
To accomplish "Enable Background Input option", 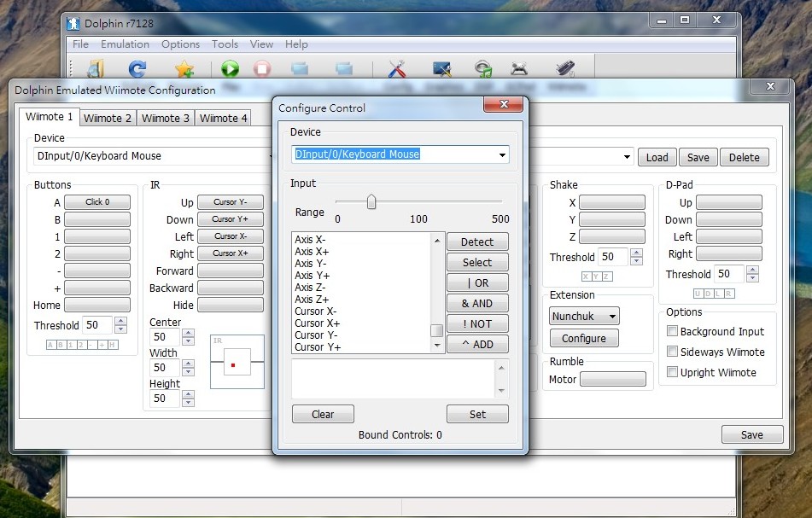I will click(672, 331).
